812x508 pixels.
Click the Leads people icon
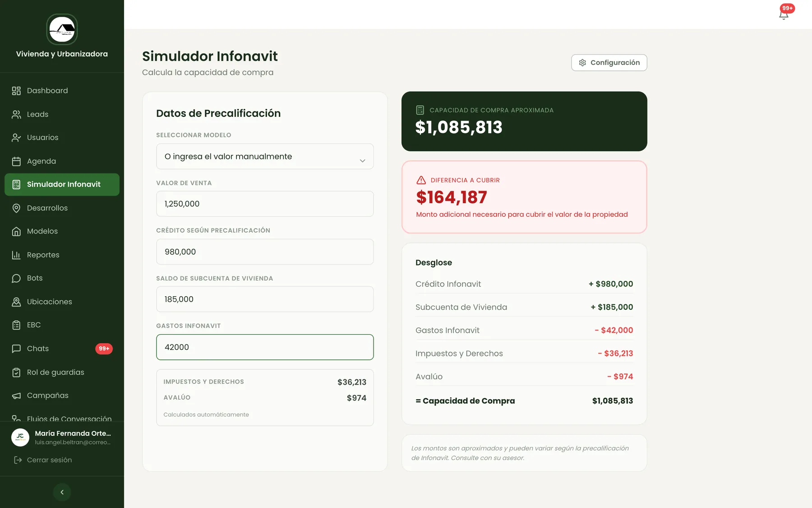16,114
